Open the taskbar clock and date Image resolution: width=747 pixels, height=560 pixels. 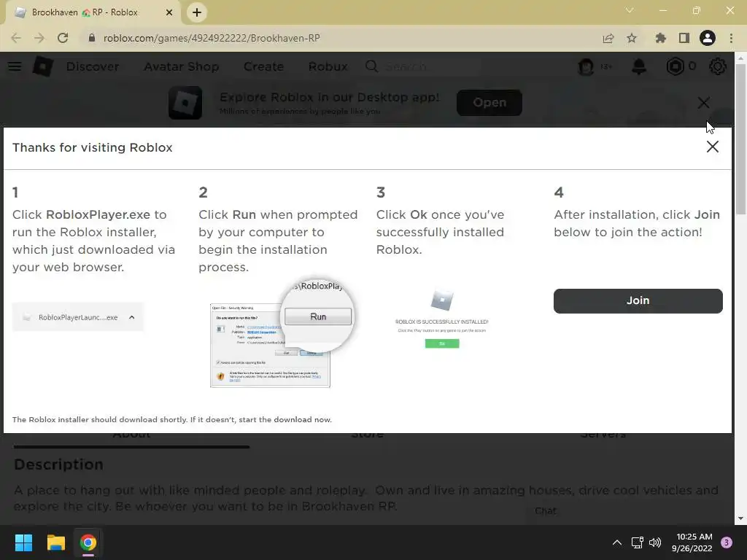[x=692, y=542]
